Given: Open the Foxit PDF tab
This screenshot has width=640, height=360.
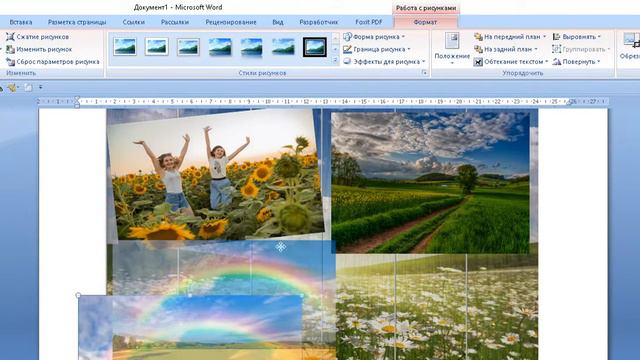Looking at the screenshot, I should coord(369,22).
